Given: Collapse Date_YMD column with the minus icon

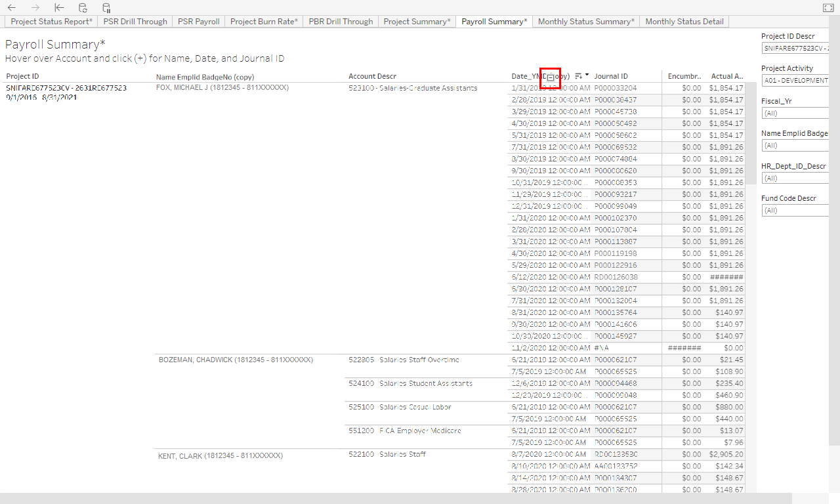Looking at the screenshot, I should click(550, 77).
